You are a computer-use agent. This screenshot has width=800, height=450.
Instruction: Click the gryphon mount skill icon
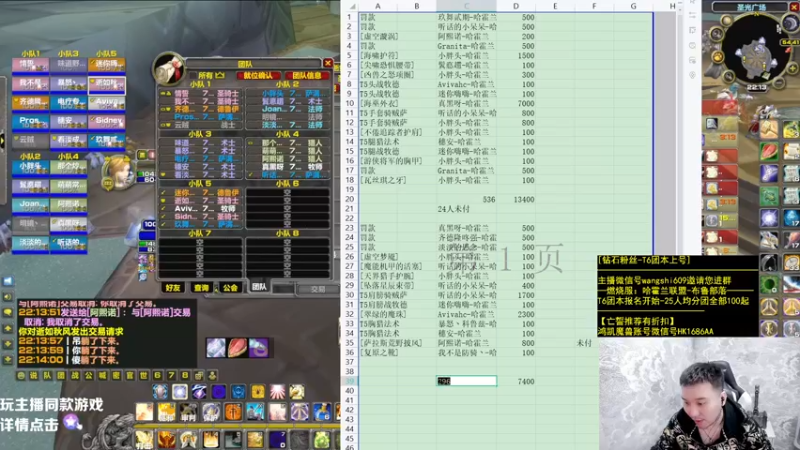click(297, 392)
